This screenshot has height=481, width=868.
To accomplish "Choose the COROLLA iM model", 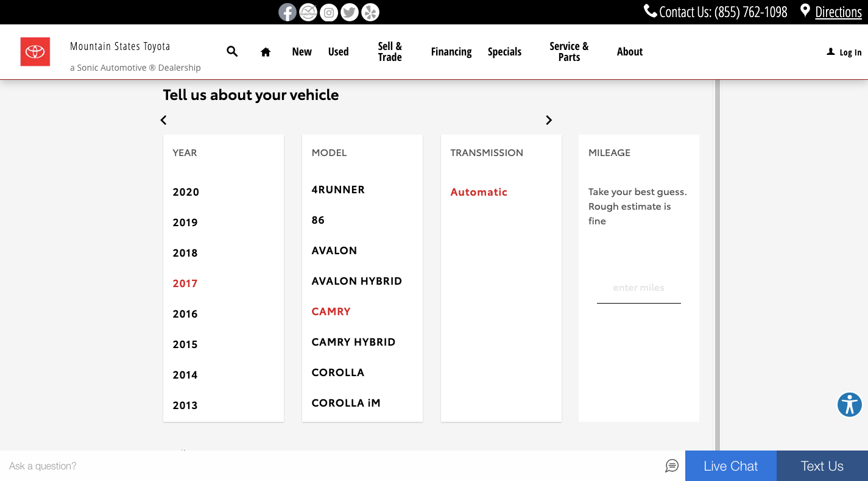I will tap(346, 403).
